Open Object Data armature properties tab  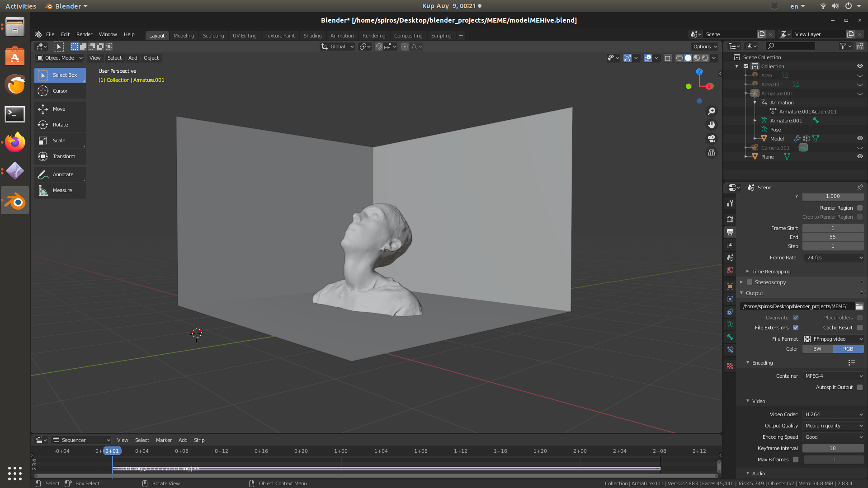coord(730,324)
